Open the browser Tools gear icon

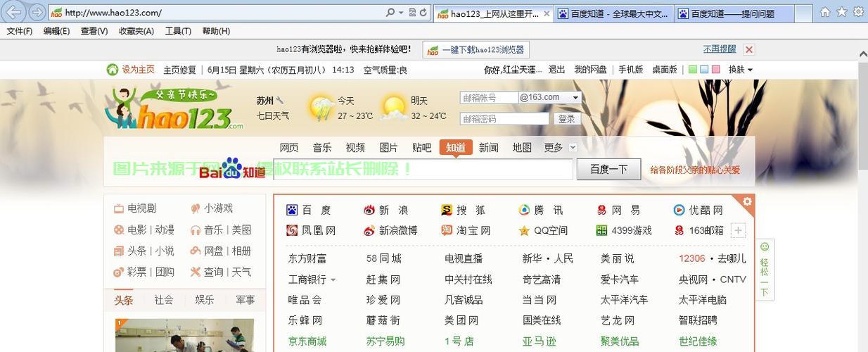click(858, 12)
